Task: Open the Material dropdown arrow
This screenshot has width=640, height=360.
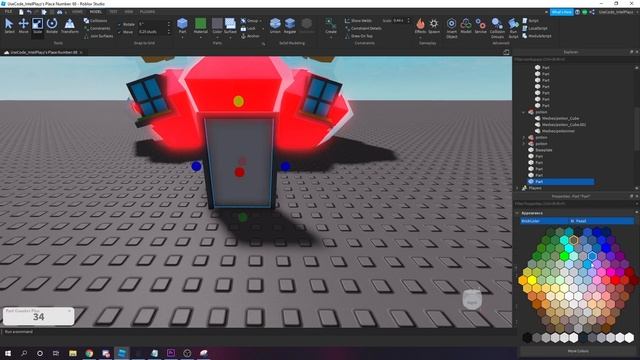Action: 200,38
